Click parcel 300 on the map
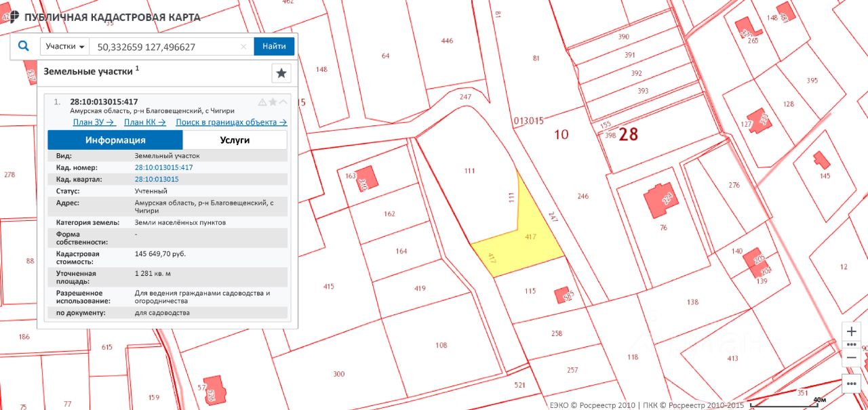The width and height of the screenshot is (868, 410). pos(339,374)
